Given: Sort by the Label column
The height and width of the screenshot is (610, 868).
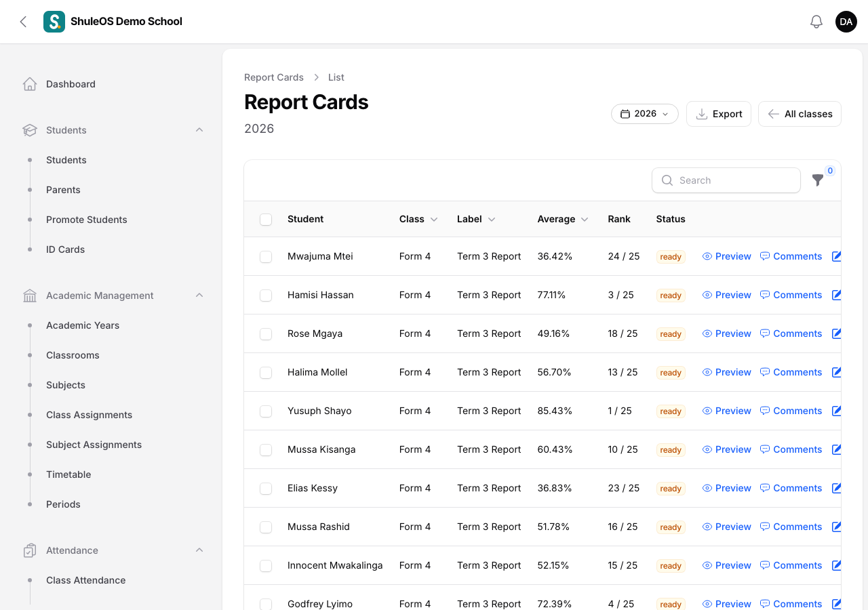Looking at the screenshot, I should coord(476,219).
